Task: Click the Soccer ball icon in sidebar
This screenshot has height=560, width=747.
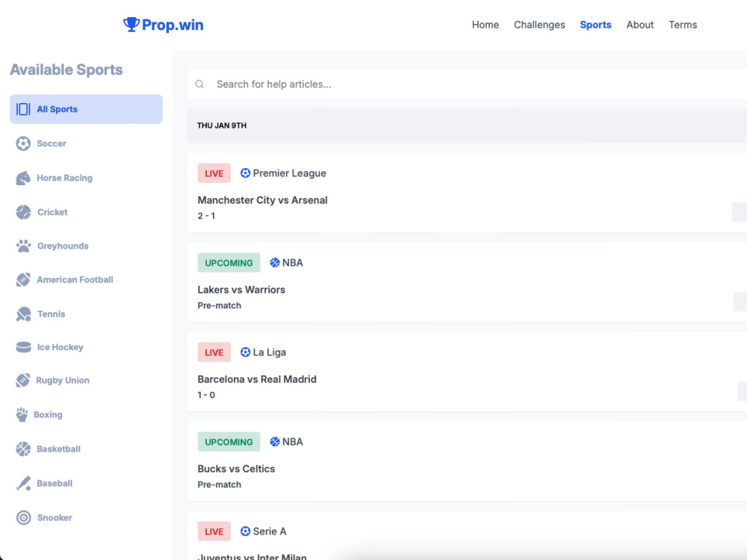Action: tap(23, 143)
